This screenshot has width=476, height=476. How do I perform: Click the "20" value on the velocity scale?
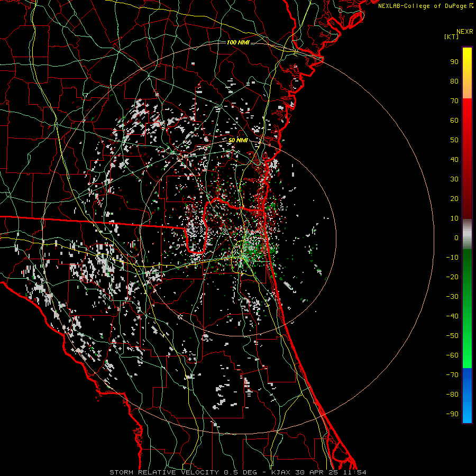click(x=454, y=198)
